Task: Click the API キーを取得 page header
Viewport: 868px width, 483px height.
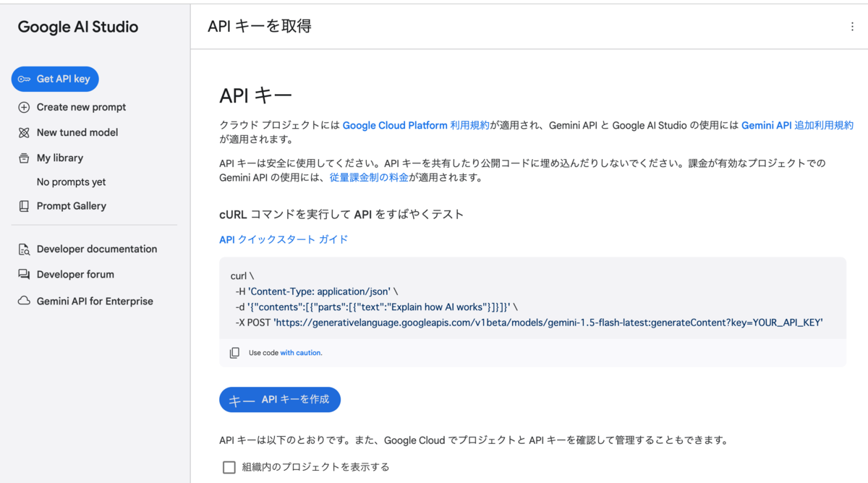Action: click(x=260, y=27)
